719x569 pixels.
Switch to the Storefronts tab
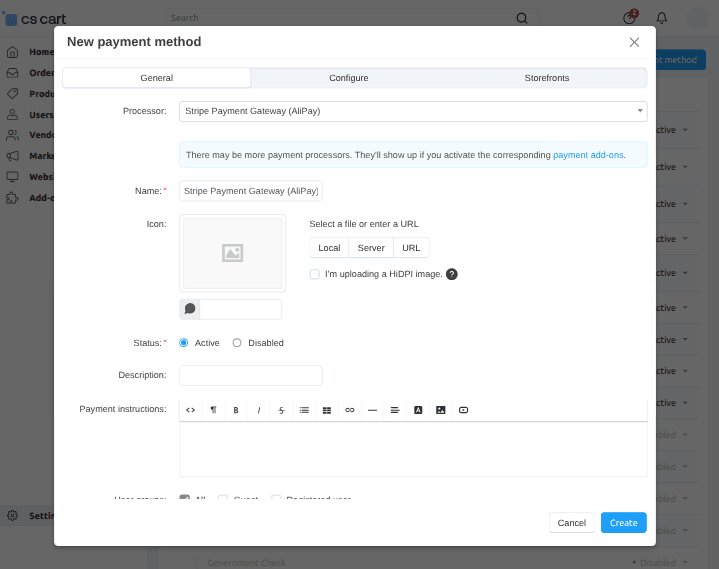click(548, 78)
